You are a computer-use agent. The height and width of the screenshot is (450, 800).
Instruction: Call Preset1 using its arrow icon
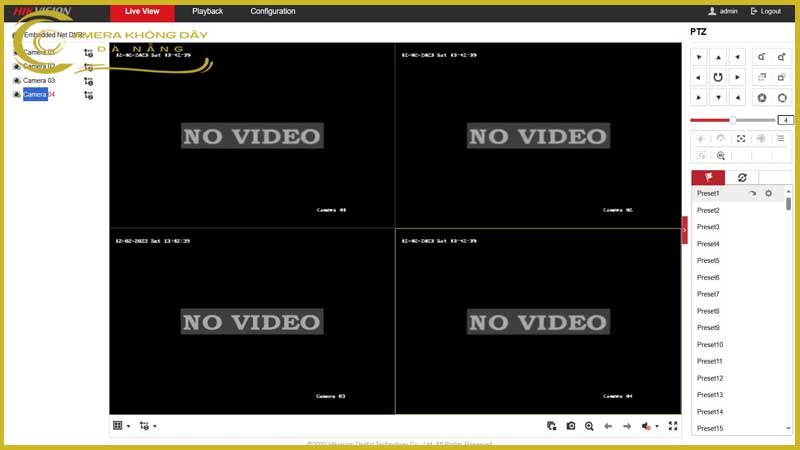pos(753,193)
